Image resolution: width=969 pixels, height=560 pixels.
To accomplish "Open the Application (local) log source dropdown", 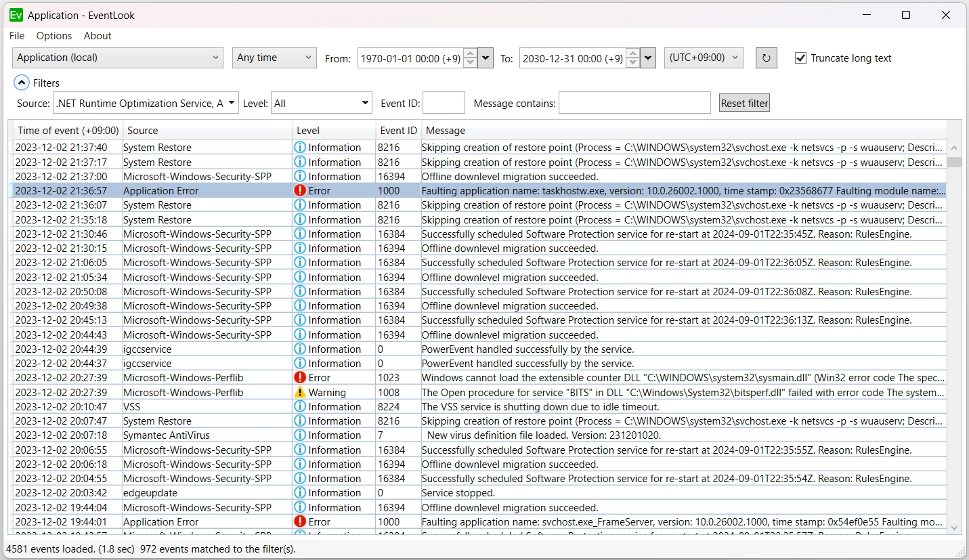I will pos(118,58).
